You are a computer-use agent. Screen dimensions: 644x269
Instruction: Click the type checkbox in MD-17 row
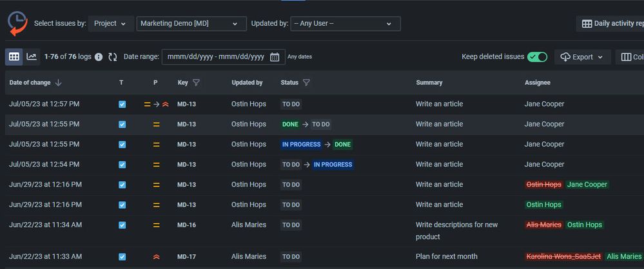pos(122,257)
